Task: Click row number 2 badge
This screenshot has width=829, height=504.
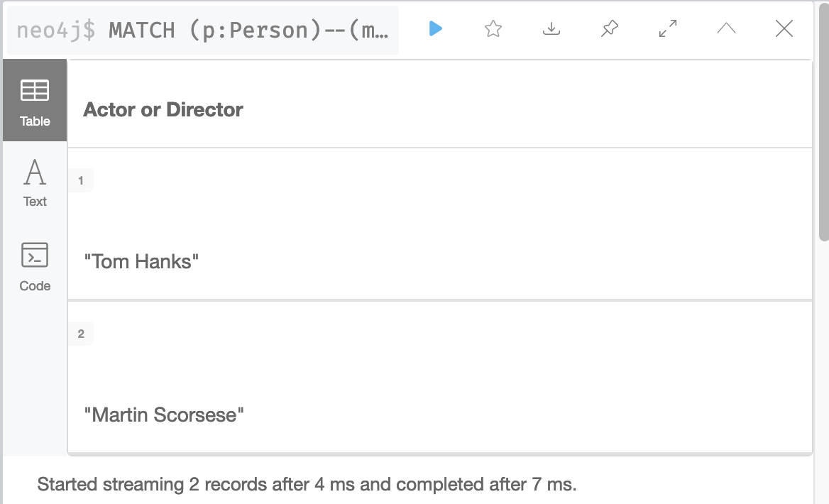Action: point(81,334)
